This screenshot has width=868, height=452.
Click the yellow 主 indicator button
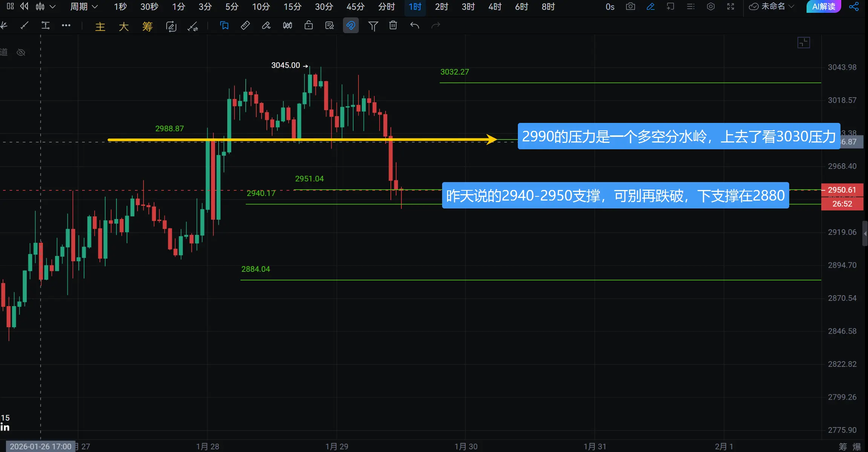[100, 26]
